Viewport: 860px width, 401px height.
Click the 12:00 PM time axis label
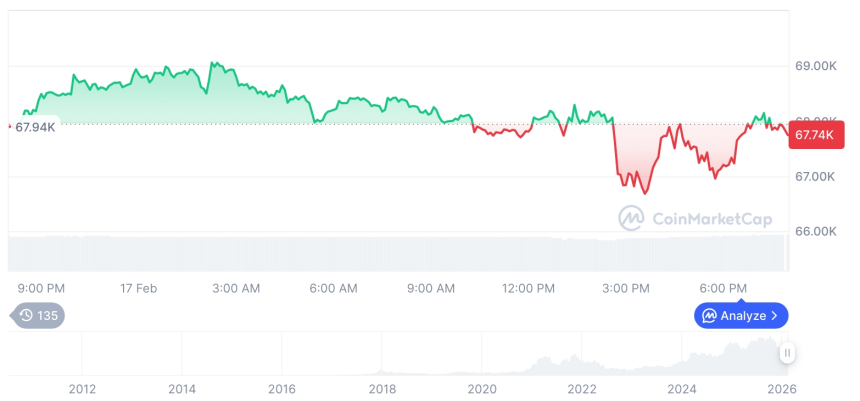tap(528, 288)
